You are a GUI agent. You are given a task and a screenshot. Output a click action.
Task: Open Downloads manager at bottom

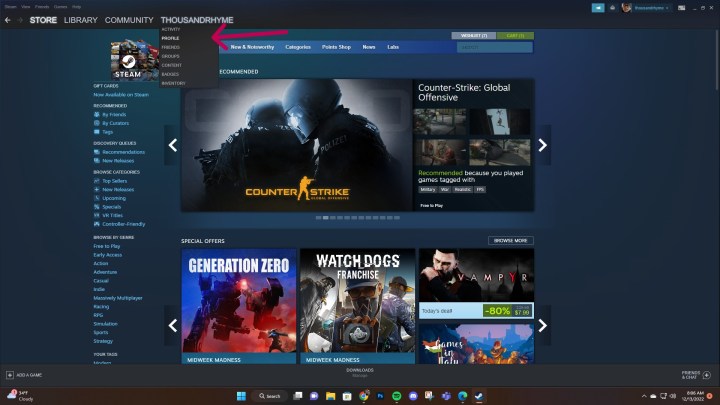point(360,372)
